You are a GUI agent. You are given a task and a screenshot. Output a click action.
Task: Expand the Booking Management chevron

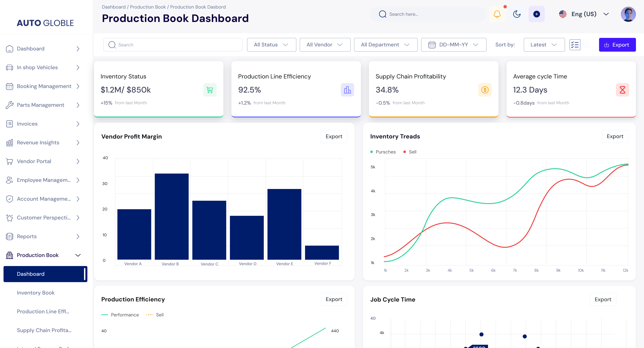(x=78, y=86)
